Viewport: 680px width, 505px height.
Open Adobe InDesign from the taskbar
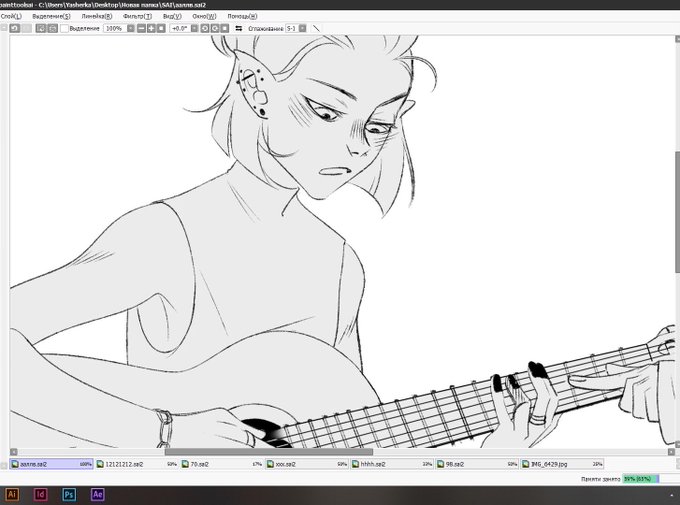(x=40, y=494)
